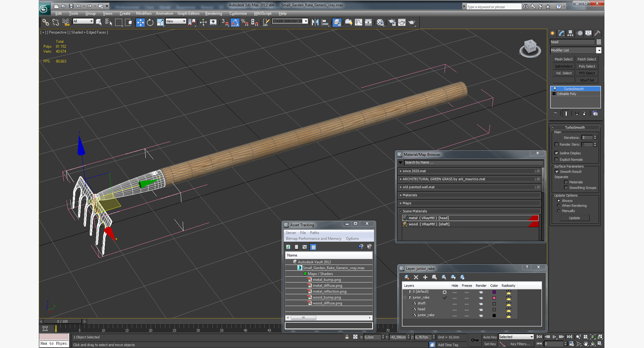
Task: Click Refresh icon in Asset Tracking
Action: tap(288, 247)
